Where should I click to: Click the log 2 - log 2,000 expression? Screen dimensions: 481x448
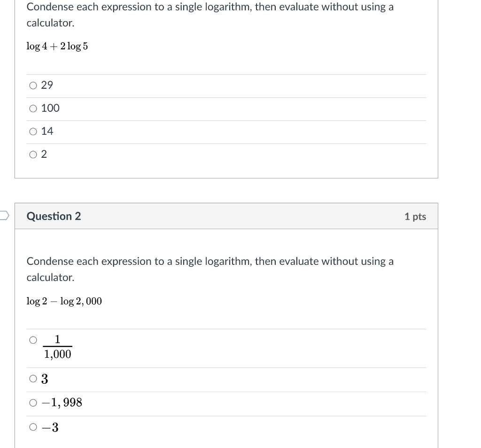click(64, 301)
